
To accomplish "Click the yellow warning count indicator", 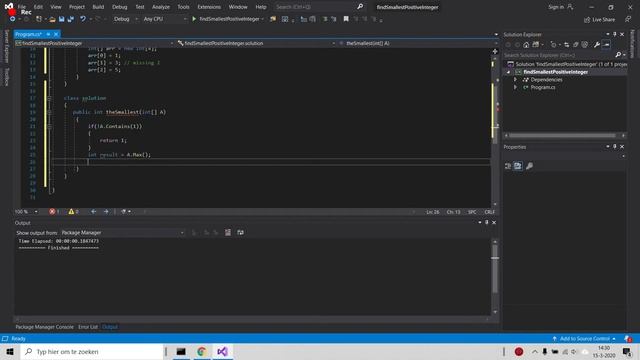I will point(73,211).
